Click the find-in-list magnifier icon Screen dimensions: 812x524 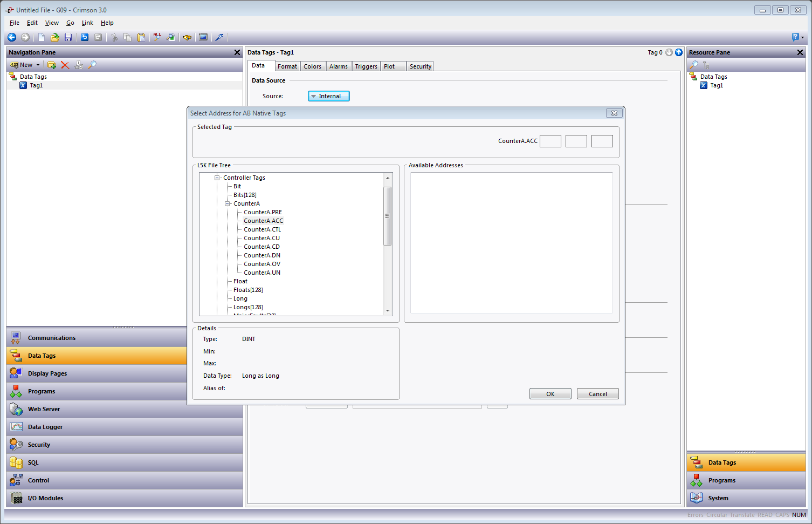170,37
